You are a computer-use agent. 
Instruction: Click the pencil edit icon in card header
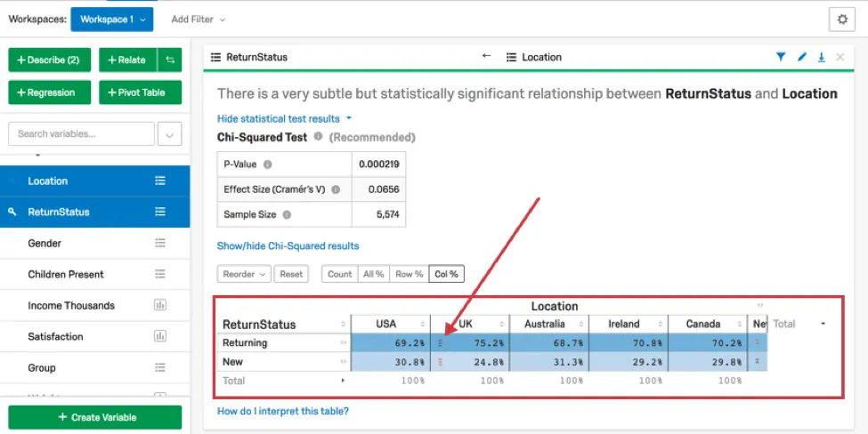pyautogui.click(x=801, y=57)
